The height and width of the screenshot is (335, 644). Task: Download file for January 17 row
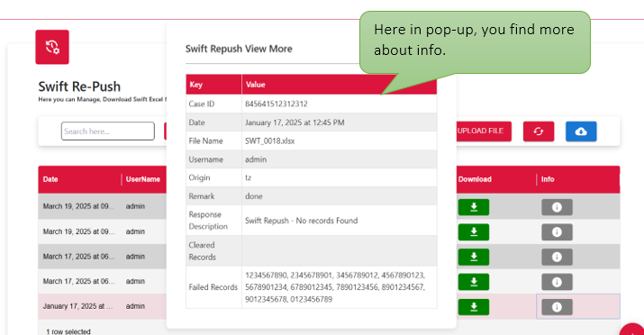(474, 307)
